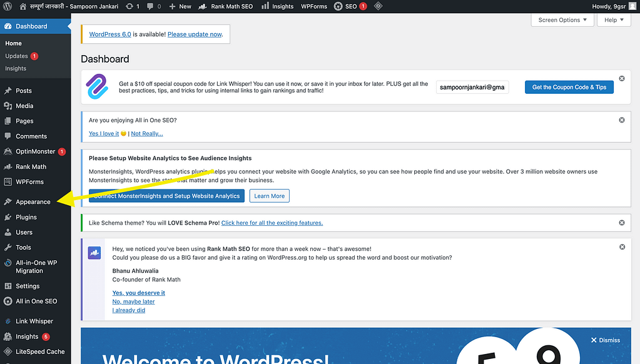640x364 pixels.
Task: Dismiss the Rank Math rating notice
Action: pos(622,247)
